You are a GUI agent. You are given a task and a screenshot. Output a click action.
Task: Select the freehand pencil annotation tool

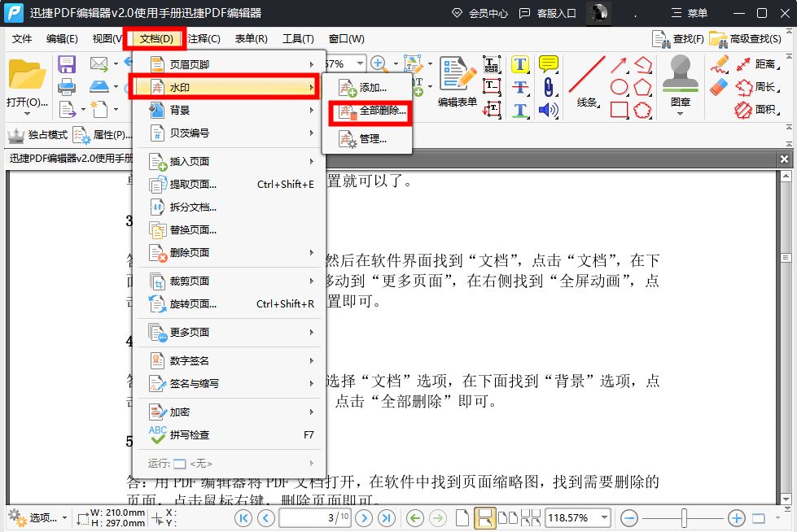point(720,63)
